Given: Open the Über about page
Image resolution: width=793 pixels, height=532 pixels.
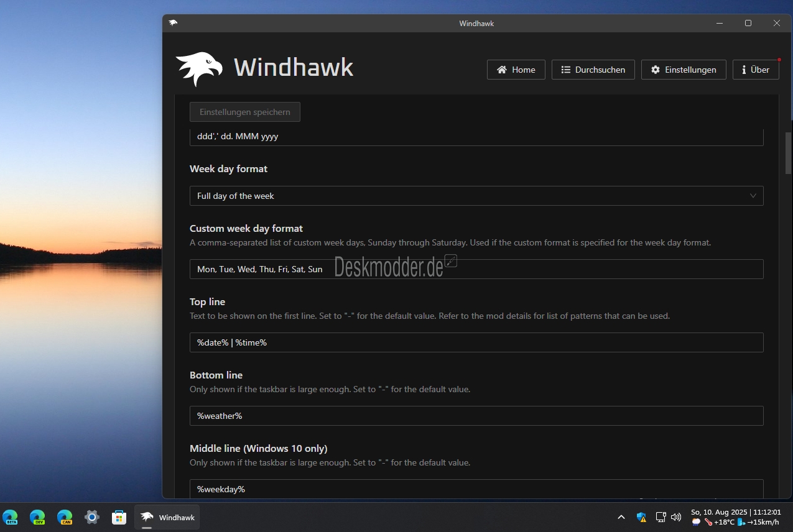Looking at the screenshot, I should pyautogui.click(x=756, y=70).
